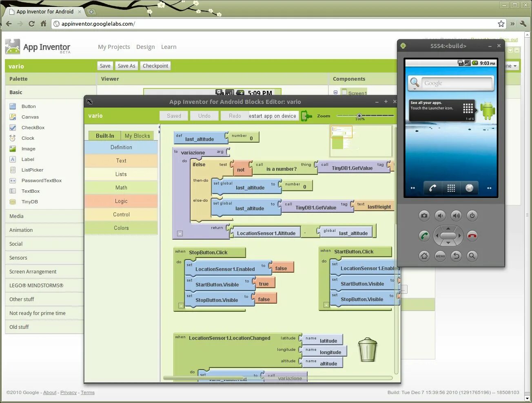Open the Logic blocks drawer
This screenshot has height=403, width=532.
coord(121,201)
